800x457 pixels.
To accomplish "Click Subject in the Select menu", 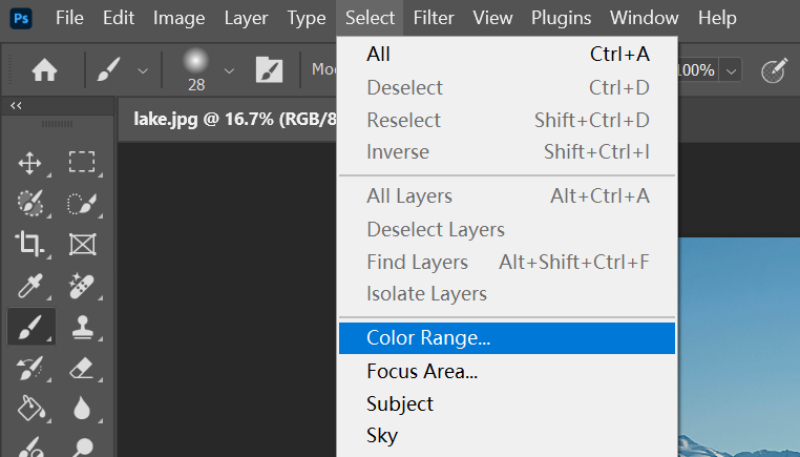I will point(400,404).
